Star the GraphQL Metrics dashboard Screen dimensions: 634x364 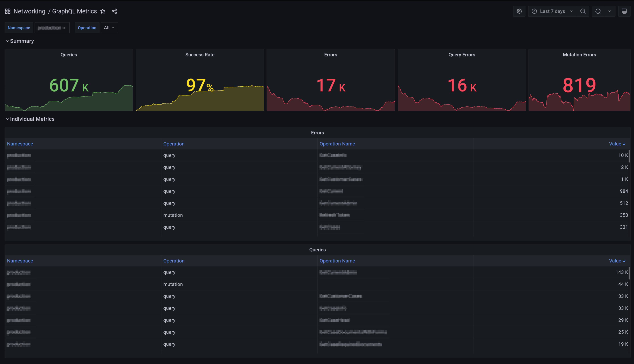click(103, 11)
